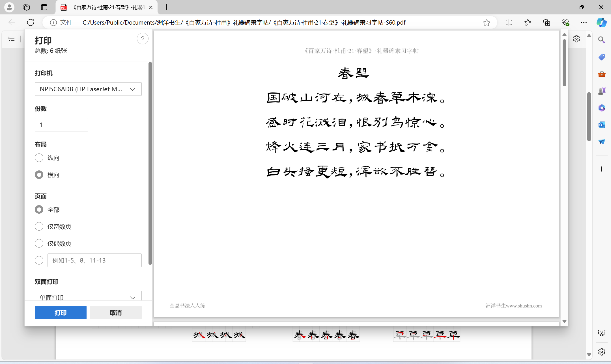Click the copies input field

[x=61, y=125]
